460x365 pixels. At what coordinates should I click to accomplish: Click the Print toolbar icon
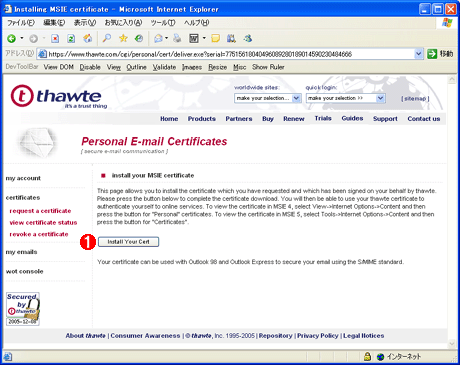tap(177, 39)
